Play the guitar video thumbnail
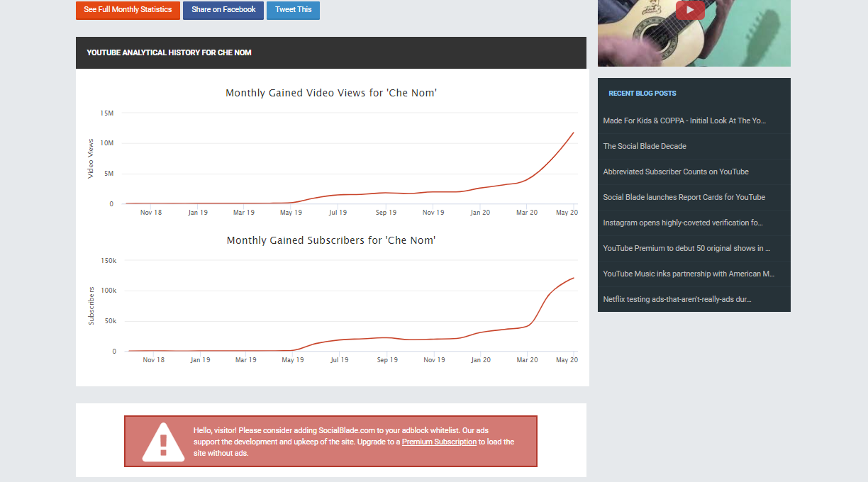The height and width of the screenshot is (482, 868). pyautogui.click(x=690, y=10)
